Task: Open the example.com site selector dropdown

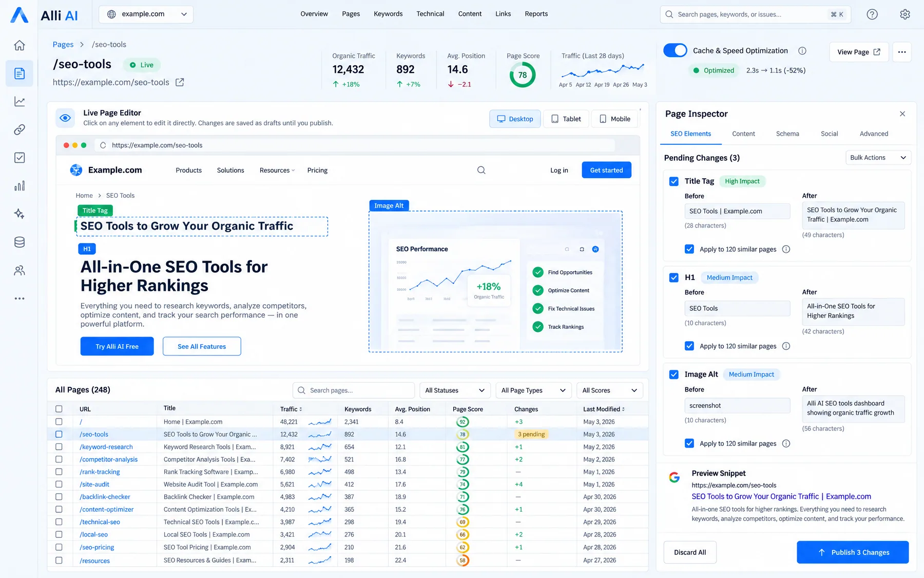Action: click(146, 14)
